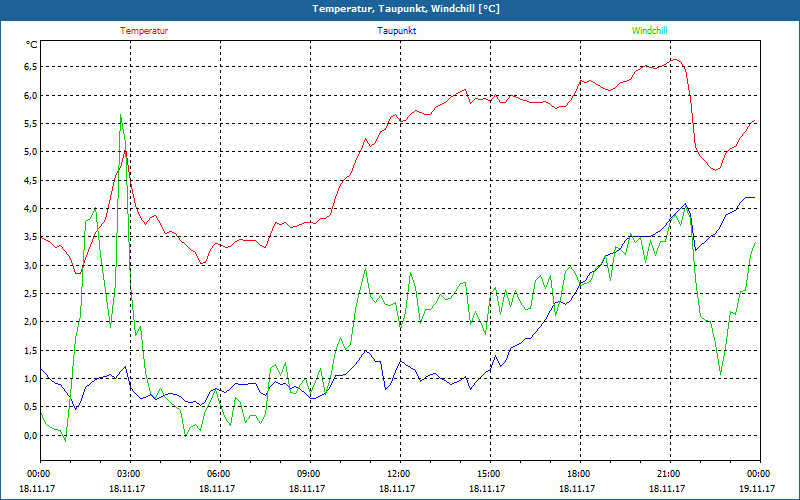This screenshot has width=800, height=500.
Task: Click the 3,5 y-axis value
Action: [x=30, y=237]
